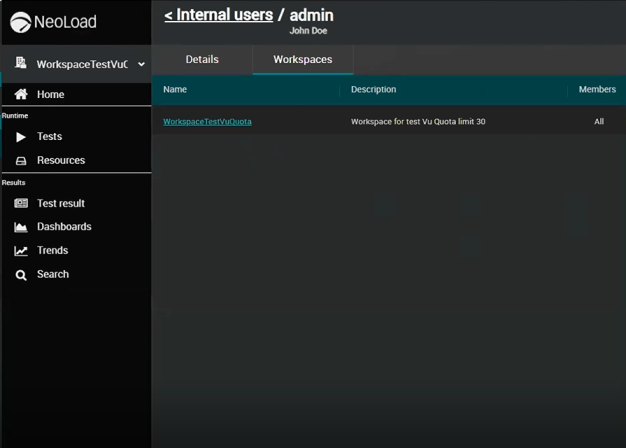Sort by the Name column header
Image resolution: width=626 pixels, height=448 pixels.
(175, 90)
